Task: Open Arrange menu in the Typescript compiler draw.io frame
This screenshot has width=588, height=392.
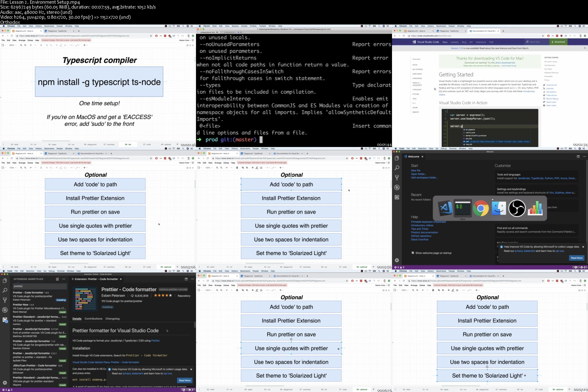Action: [22, 40]
